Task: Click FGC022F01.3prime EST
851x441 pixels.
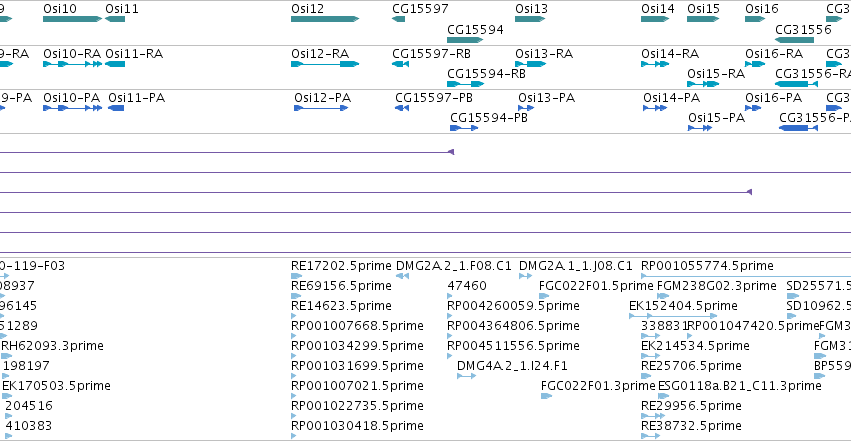Action: [547, 396]
